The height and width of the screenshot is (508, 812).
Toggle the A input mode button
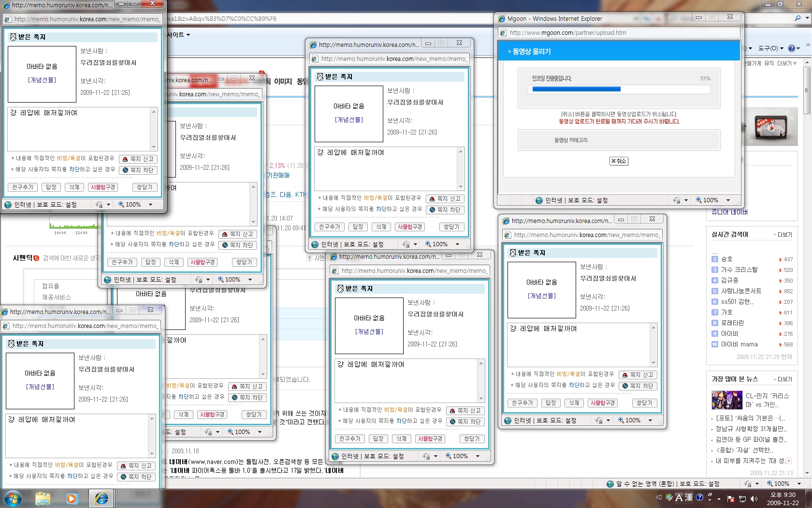pos(679,497)
